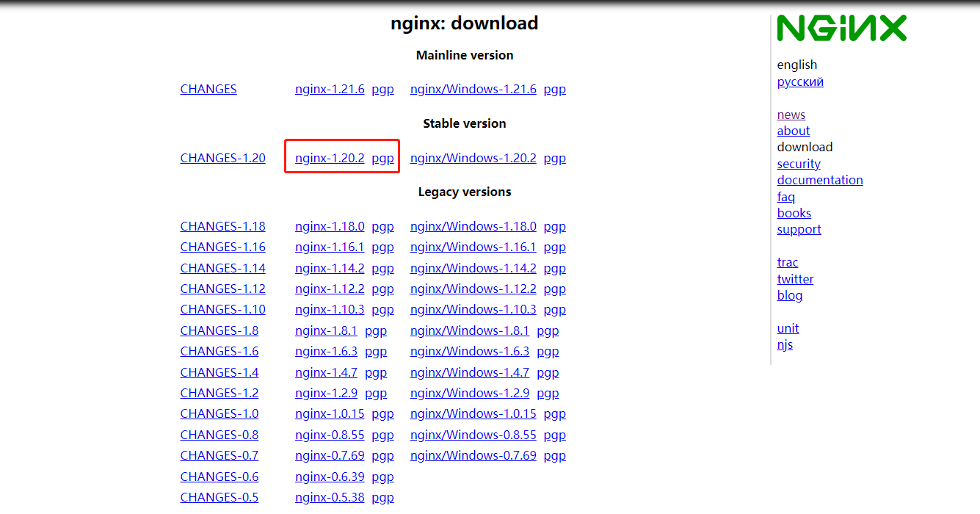This screenshot has width=980, height=514.
Task: Download nginx/Windows-1.6.3
Action: coord(470,351)
